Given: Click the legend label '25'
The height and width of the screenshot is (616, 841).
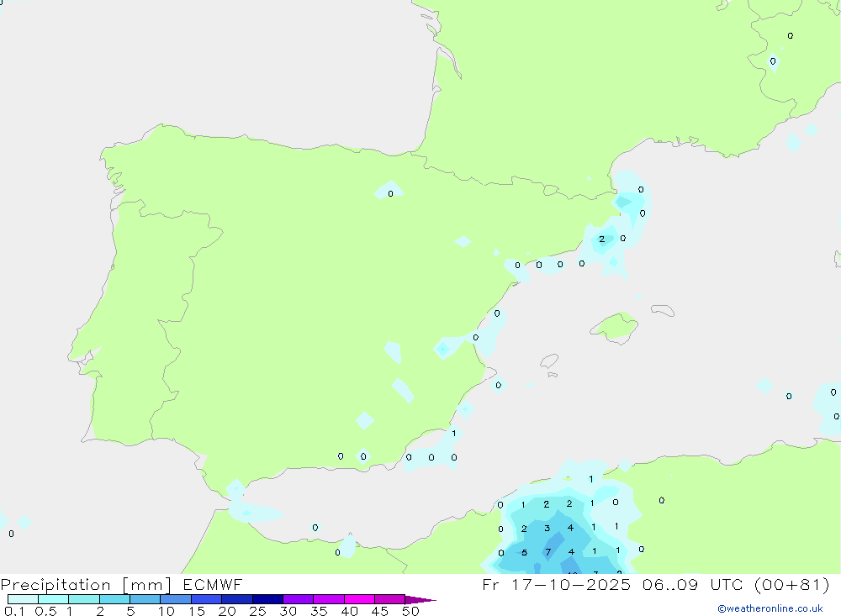Looking at the screenshot, I should click(x=258, y=611).
